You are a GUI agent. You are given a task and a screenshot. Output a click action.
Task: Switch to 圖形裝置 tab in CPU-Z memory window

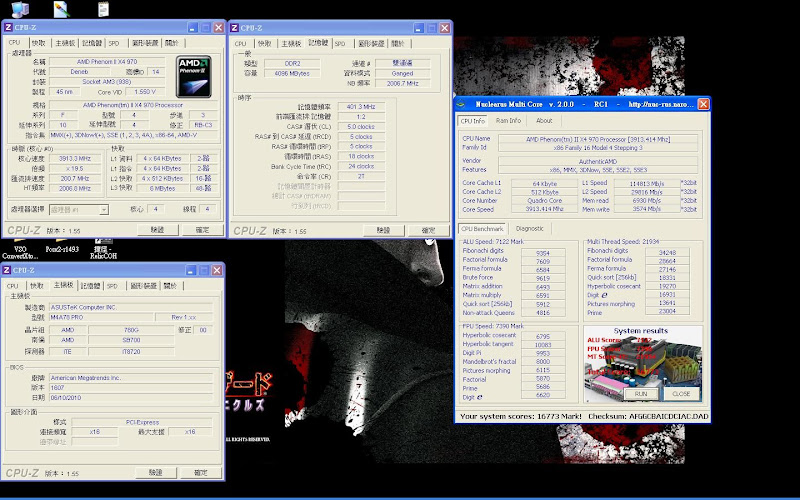[x=371, y=44]
